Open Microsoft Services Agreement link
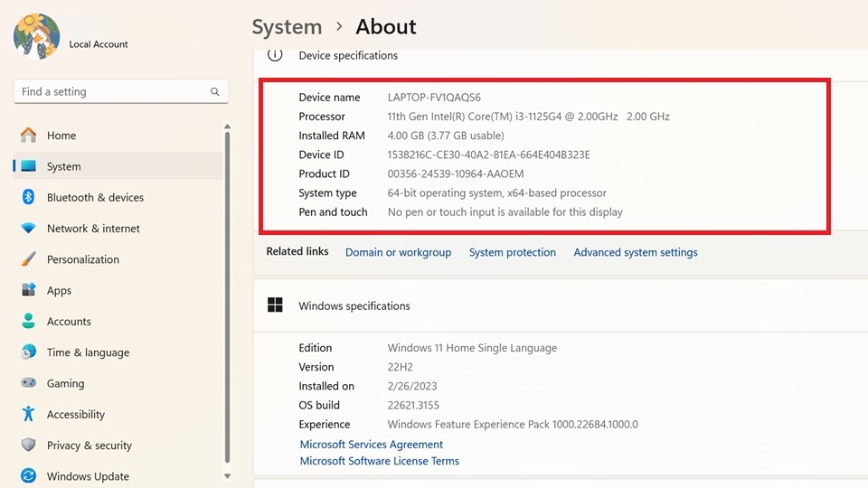The image size is (868, 488). click(x=371, y=445)
